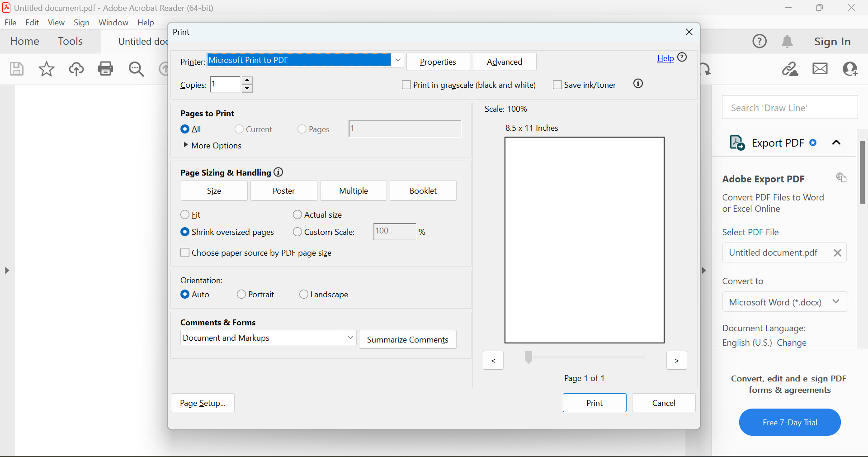Click the Help link in Print dialog
Image resolution: width=868 pixels, height=457 pixels.
665,58
